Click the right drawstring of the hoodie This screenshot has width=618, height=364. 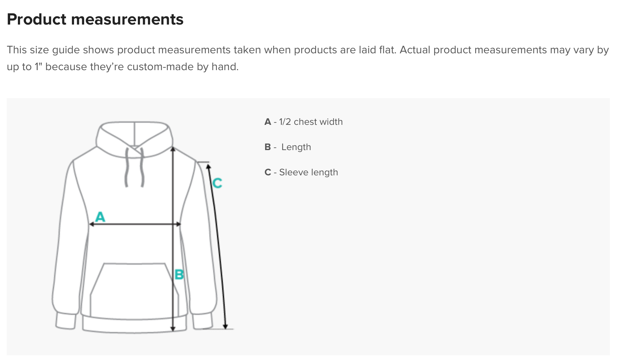[x=142, y=168]
